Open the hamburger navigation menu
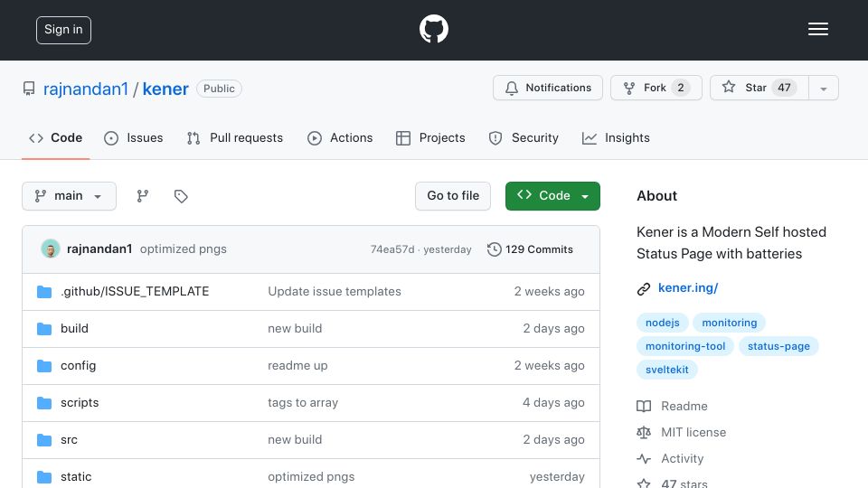 (x=817, y=29)
